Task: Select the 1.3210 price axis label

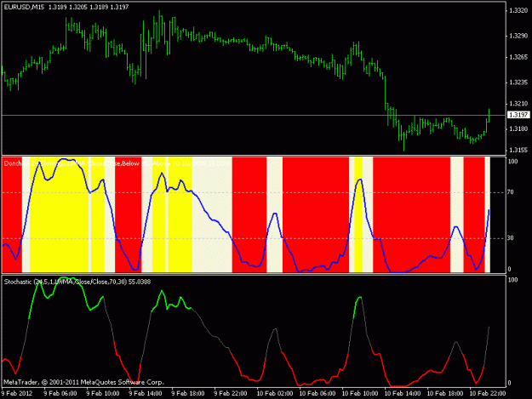Action: [x=518, y=104]
